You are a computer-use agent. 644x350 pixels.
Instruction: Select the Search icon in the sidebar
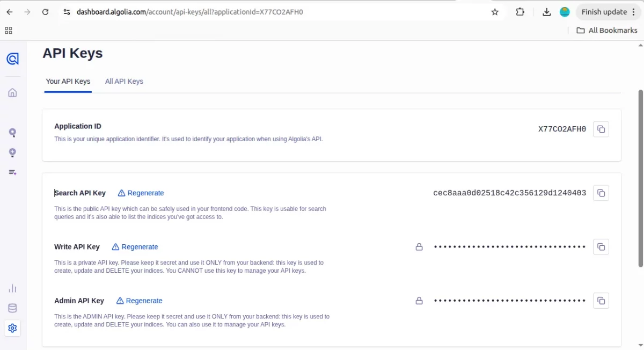click(x=12, y=132)
